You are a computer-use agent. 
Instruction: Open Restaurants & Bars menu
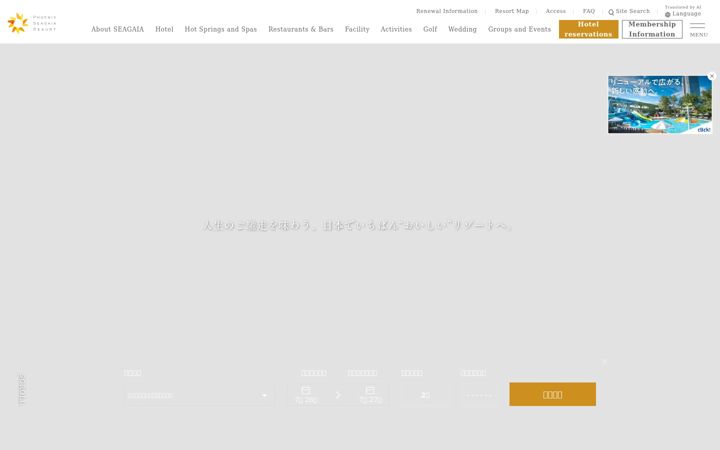[301, 29]
